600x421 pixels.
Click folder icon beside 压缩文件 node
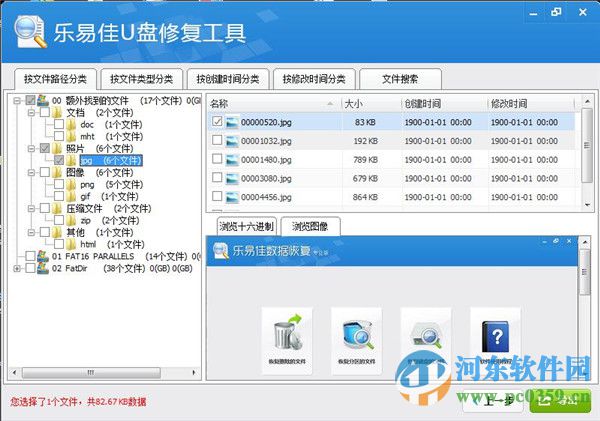click(57, 209)
